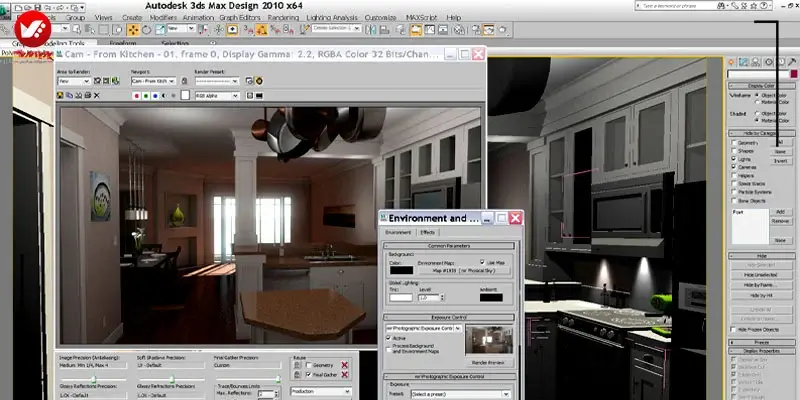This screenshot has width=800, height=400.
Task: Toggle Lights in Hide by Category
Action: pyautogui.click(x=734, y=159)
